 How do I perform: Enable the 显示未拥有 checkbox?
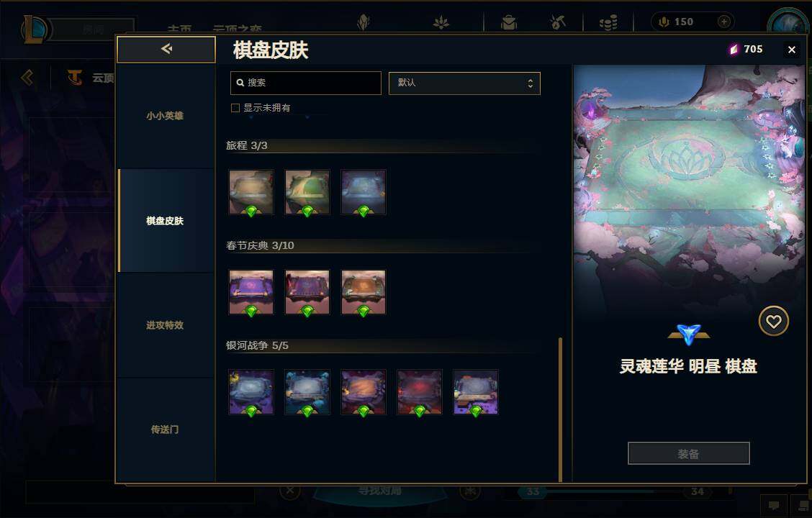(235, 108)
